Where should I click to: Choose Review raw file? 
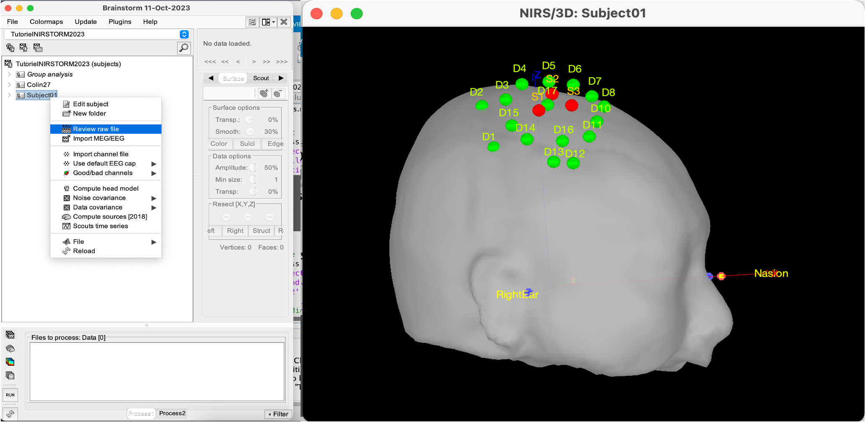(106, 129)
